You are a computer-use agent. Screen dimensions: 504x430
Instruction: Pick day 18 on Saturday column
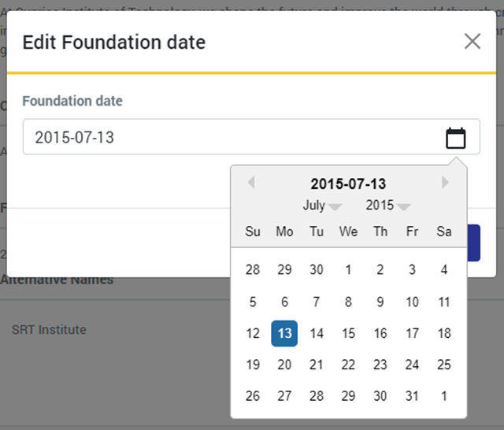point(444,333)
